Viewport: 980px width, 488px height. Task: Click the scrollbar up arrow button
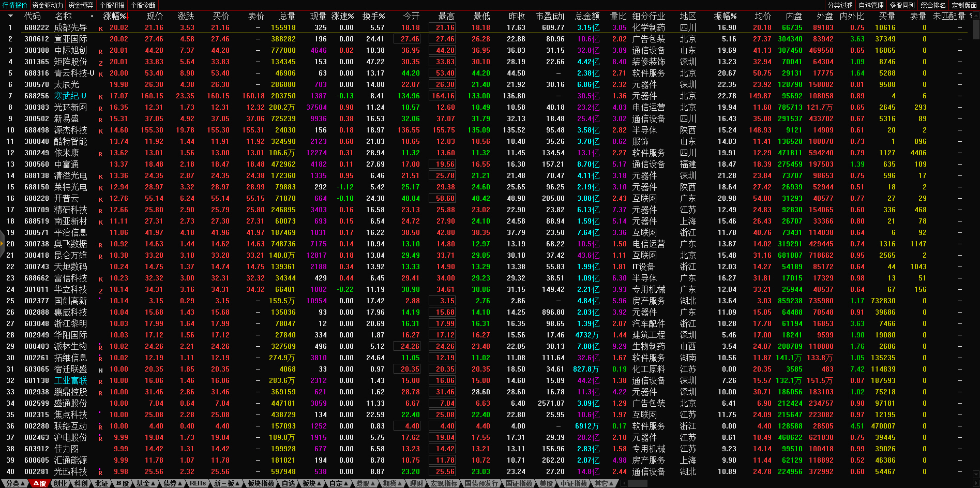(976, 16)
